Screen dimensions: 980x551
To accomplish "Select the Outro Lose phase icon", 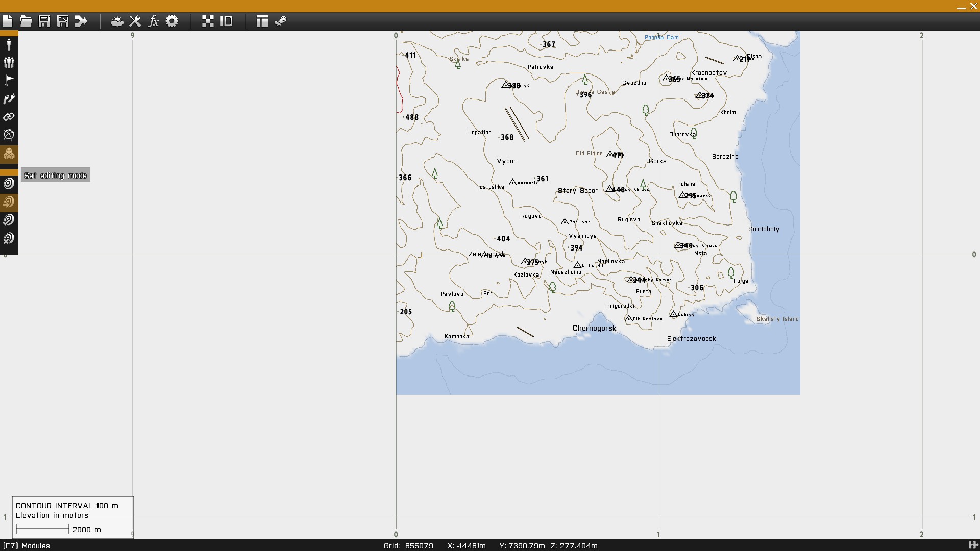I will tap(9, 238).
